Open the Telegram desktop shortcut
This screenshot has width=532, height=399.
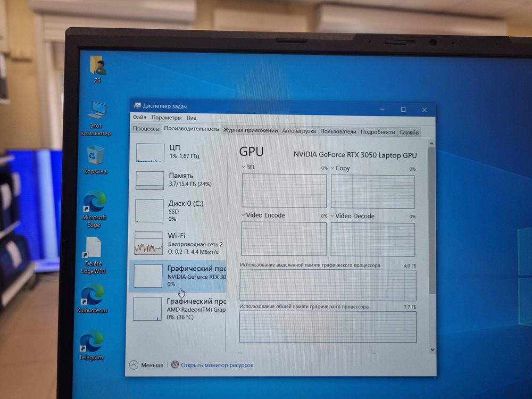click(x=91, y=345)
